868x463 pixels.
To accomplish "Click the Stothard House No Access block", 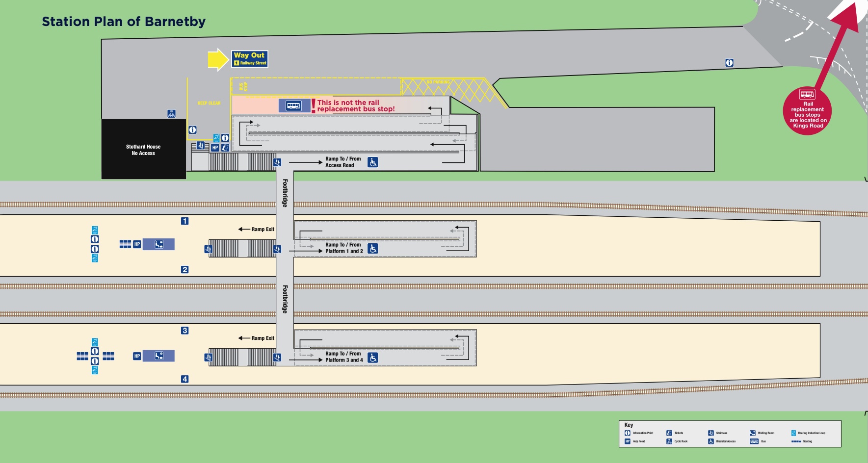I will pos(143,150).
